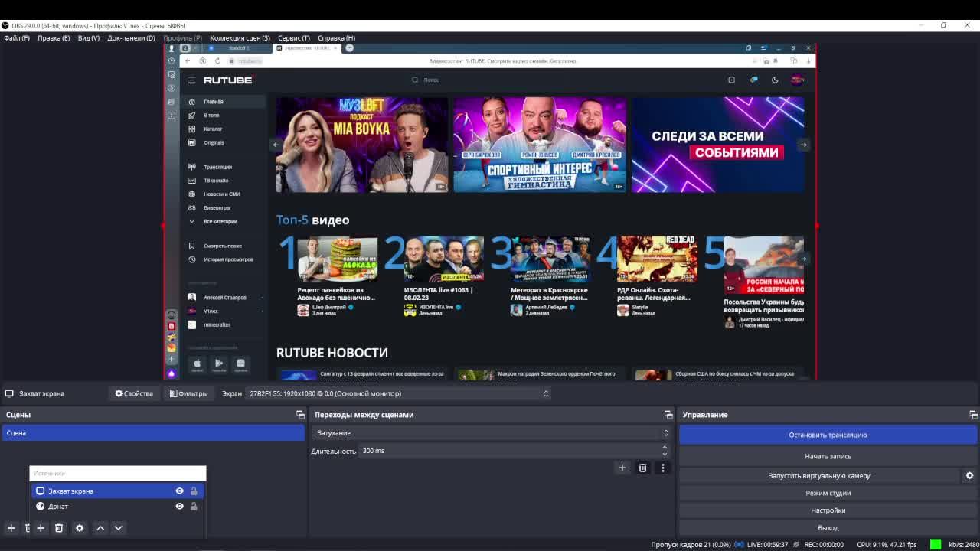980x551 pixels.
Task: Enable Режим студии
Action: (x=828, y=494)
